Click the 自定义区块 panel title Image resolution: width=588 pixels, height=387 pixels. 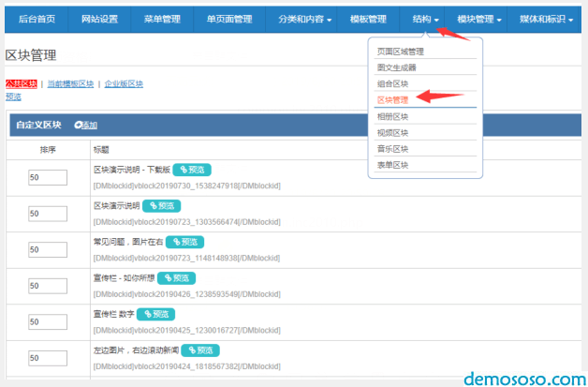[38, 125]
